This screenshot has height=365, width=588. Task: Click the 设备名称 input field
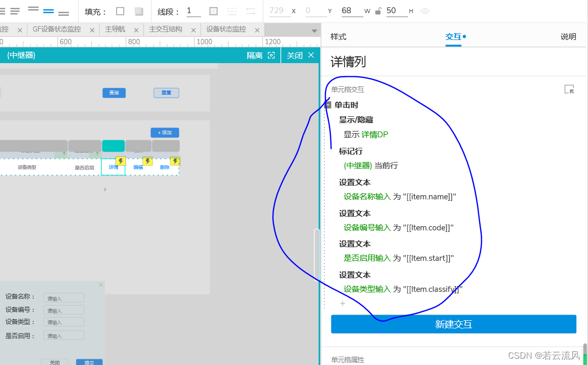(x=63, y=298)
